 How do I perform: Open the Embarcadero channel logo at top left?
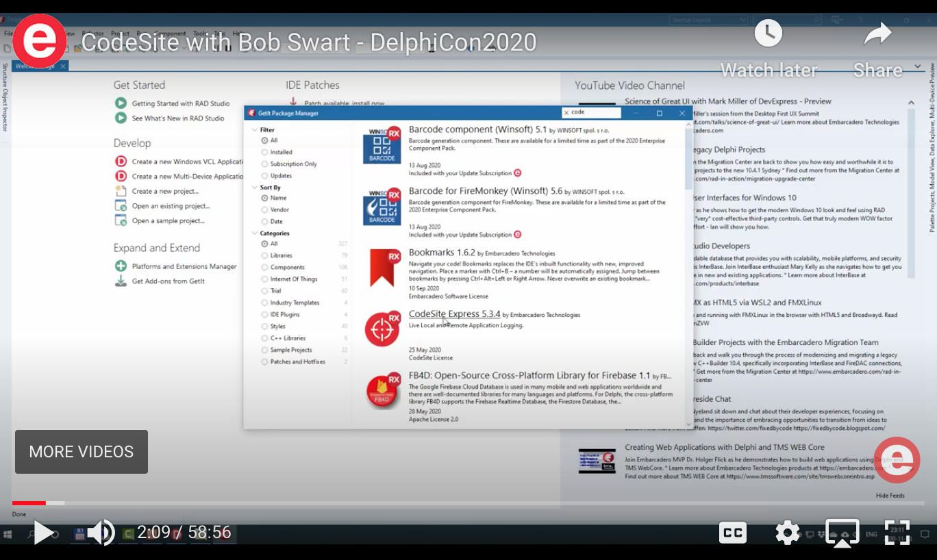[x=40, y=41]
